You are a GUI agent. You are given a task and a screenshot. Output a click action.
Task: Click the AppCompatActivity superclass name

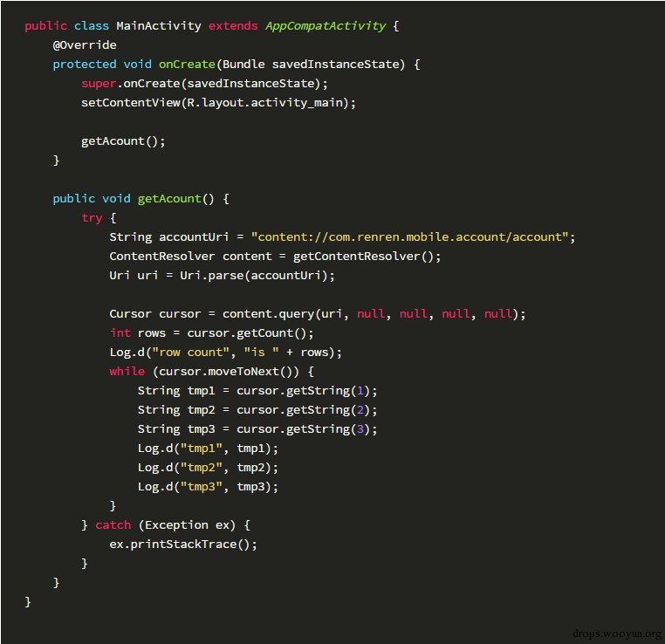(326, 26)
